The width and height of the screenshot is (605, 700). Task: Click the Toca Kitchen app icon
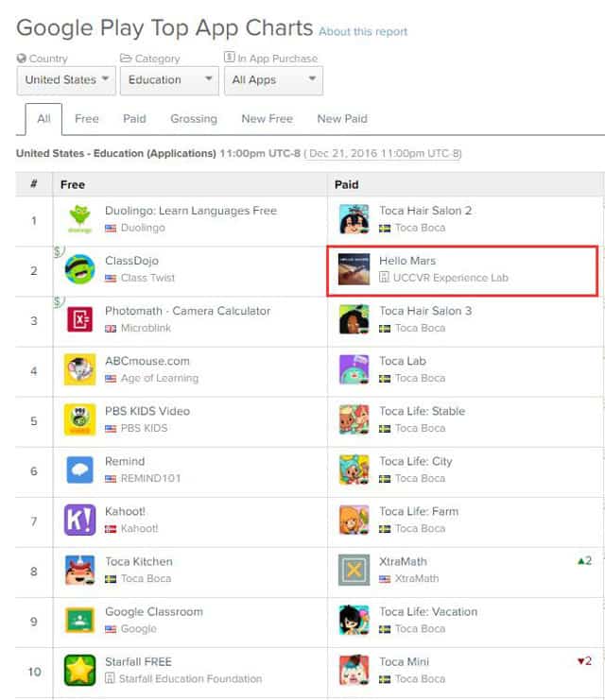79,570
